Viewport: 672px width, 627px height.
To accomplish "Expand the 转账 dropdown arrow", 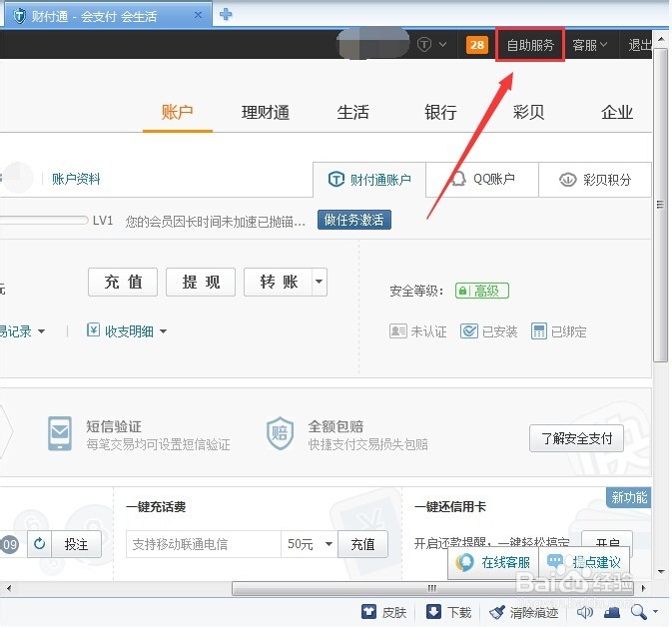I will click(x=320, y=282).
